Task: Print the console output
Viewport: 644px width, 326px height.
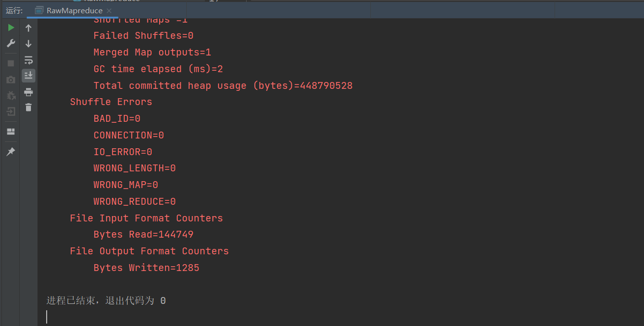Action: click(x=28, y=92)
